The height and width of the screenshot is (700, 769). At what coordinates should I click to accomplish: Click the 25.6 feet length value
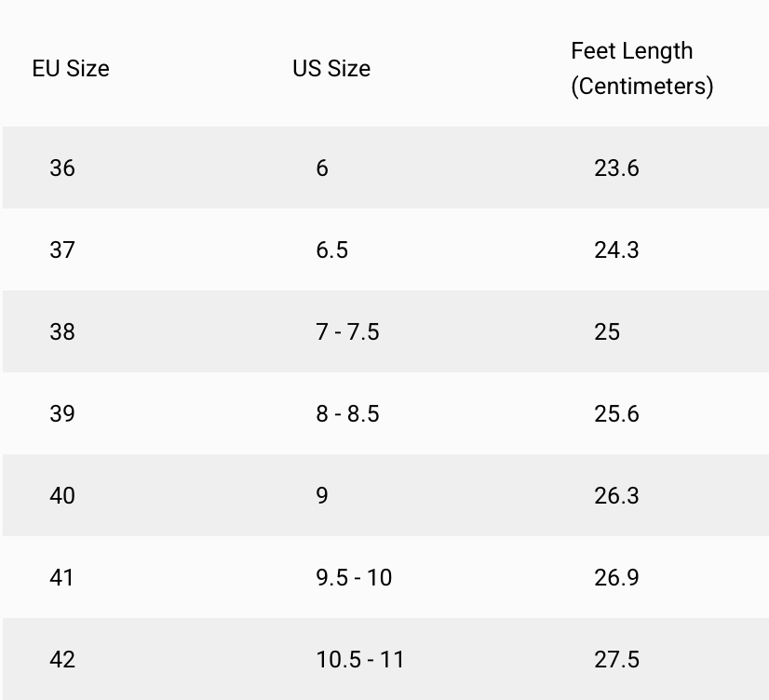(616, 414)
